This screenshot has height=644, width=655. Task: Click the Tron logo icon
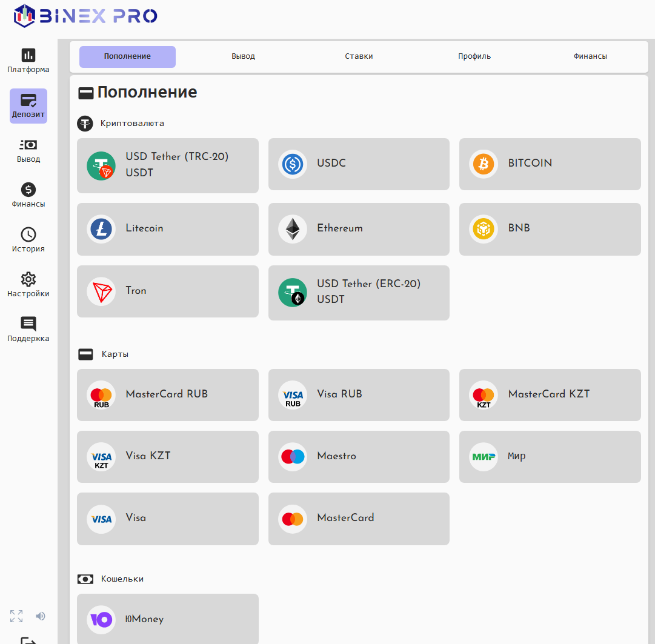pyautogui.click(x=101, y=291)
